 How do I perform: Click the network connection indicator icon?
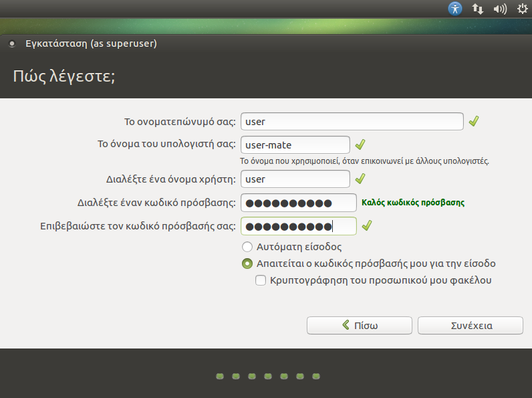(x=477, y=9)
